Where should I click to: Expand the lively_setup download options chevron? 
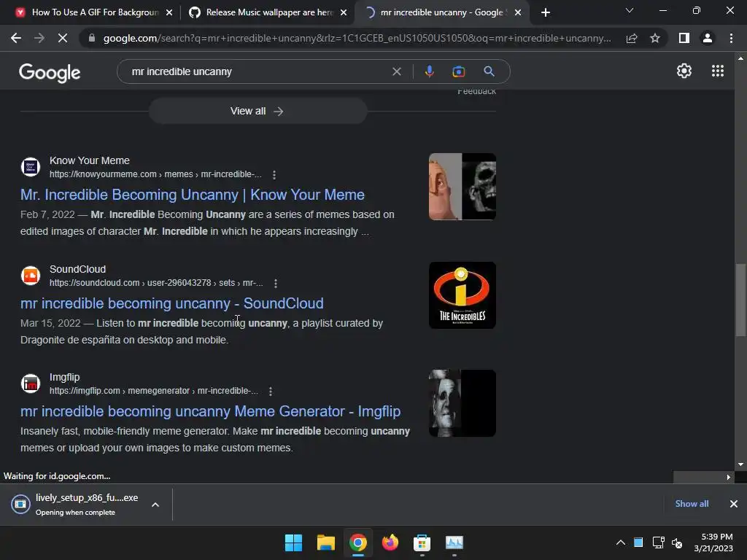(155, 505)
